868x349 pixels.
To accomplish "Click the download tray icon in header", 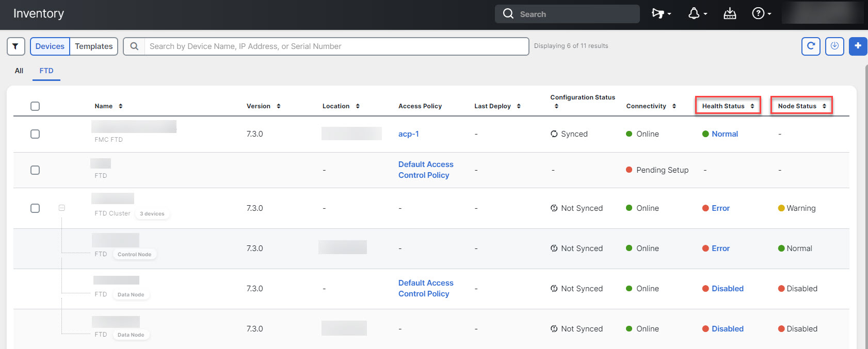I will (x=730, y=14).
